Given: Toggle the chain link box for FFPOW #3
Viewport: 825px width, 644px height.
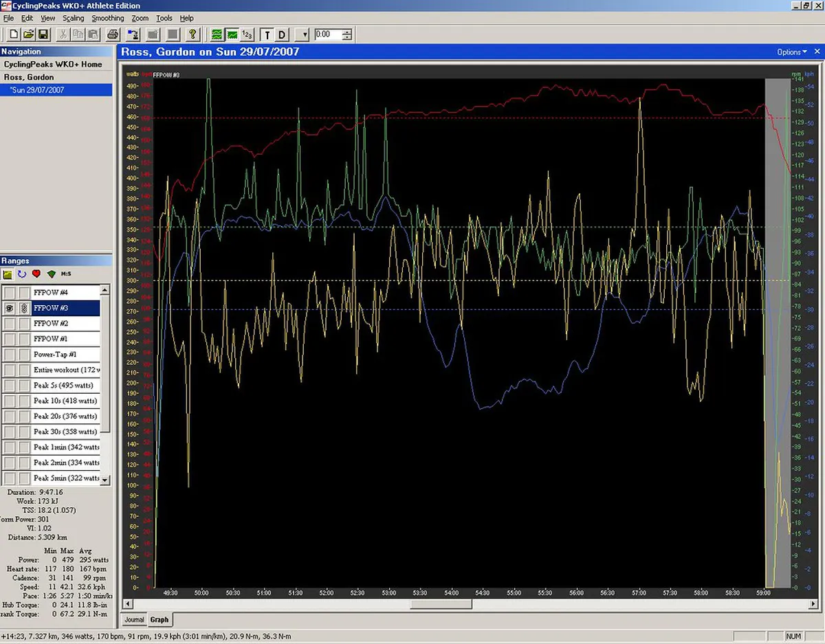Looking at the screenshot, I should (24, 309).
